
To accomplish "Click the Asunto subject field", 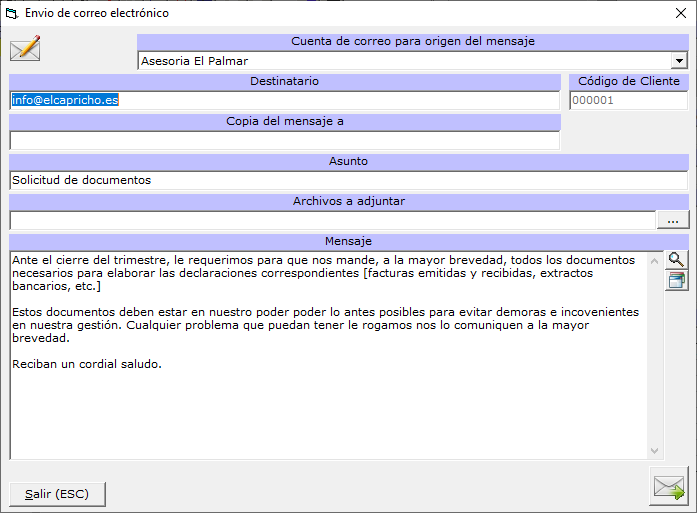I will 348,180.
